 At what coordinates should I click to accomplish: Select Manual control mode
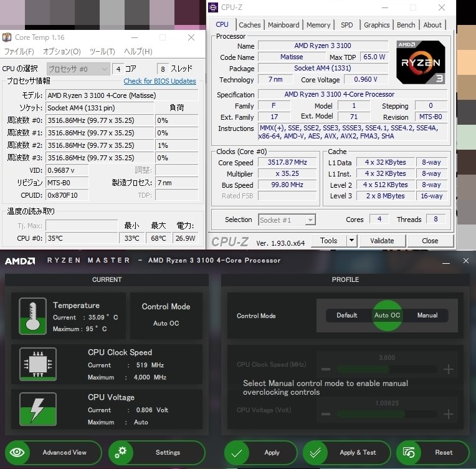click(427, 316)
